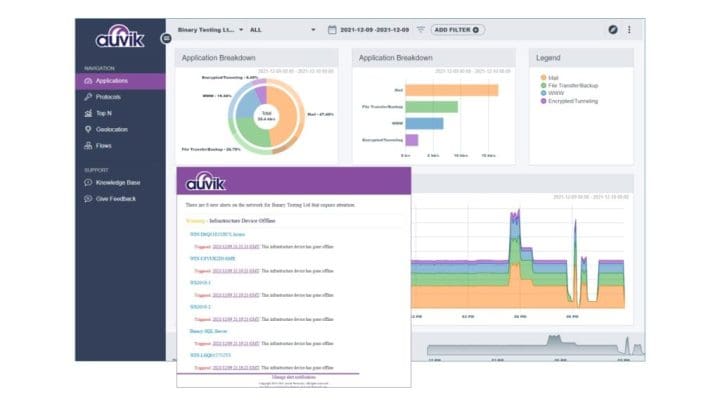Click the Protocols wrench icon

pyautogui.click(x=88, y=97)
